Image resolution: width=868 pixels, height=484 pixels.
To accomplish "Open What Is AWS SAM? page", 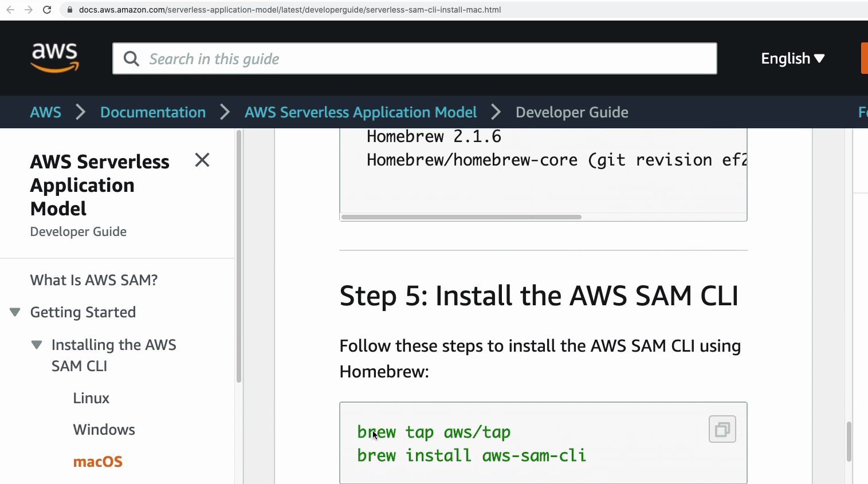I will pyautogui.click(x=94, y=280).
